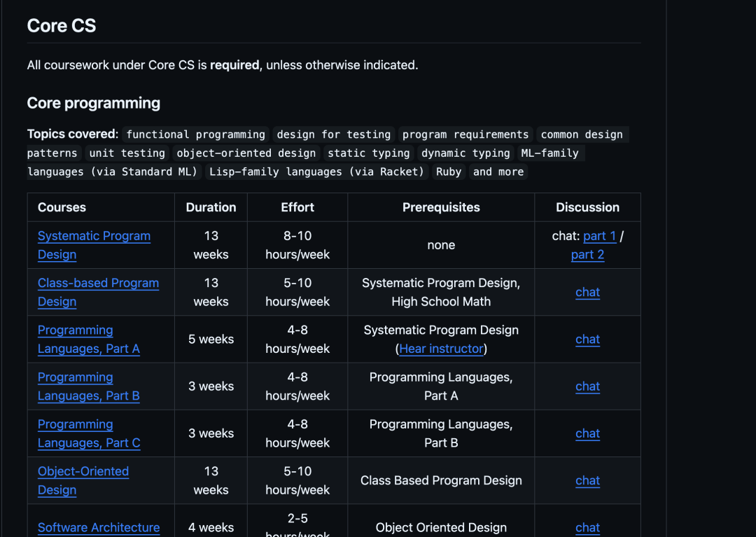Viewport: 756px width, 537px height.
Task: Click the static typing topic tag
Action: 369,153
